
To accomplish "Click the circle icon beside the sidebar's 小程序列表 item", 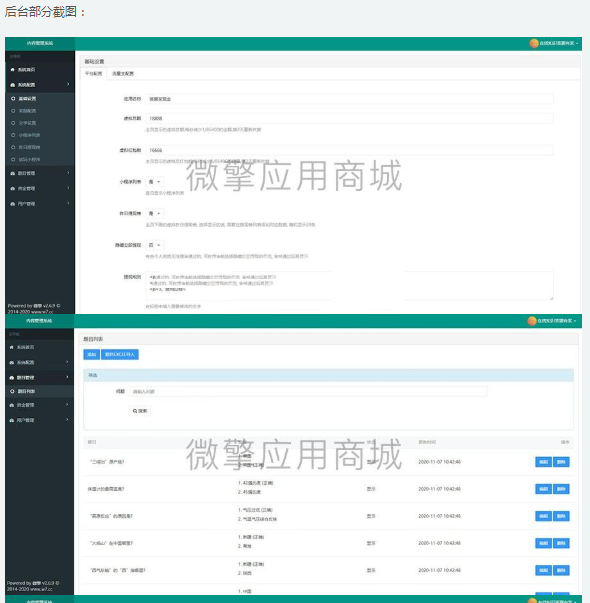I will (x=13, y=135).
